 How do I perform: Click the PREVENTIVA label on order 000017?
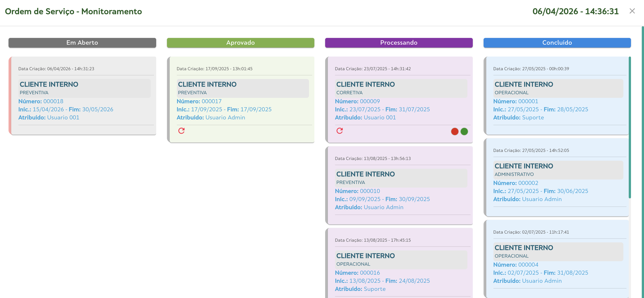coord(192,92)
